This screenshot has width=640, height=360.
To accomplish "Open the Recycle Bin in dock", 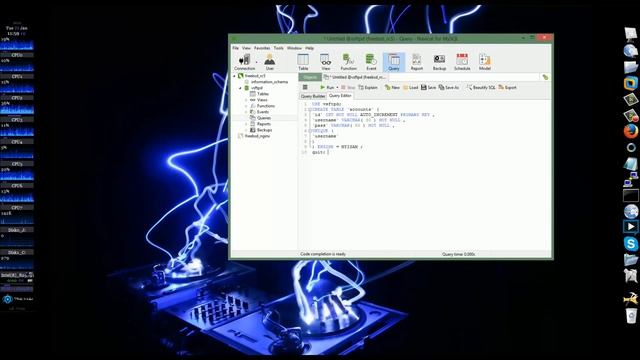I will [631, 316].
